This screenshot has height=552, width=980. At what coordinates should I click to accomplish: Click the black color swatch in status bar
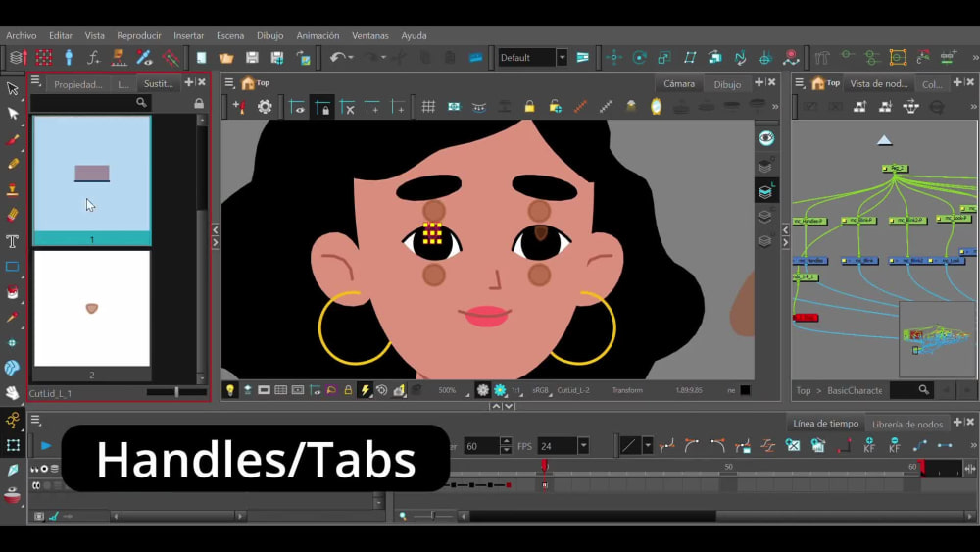tap(745, 390)
